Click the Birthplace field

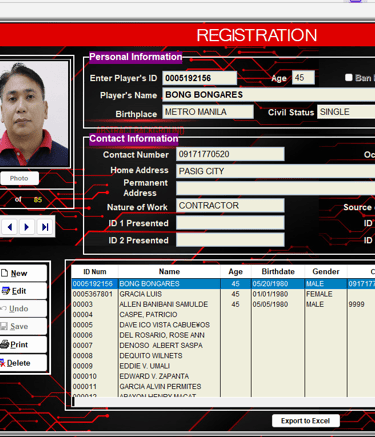point(208,112)
